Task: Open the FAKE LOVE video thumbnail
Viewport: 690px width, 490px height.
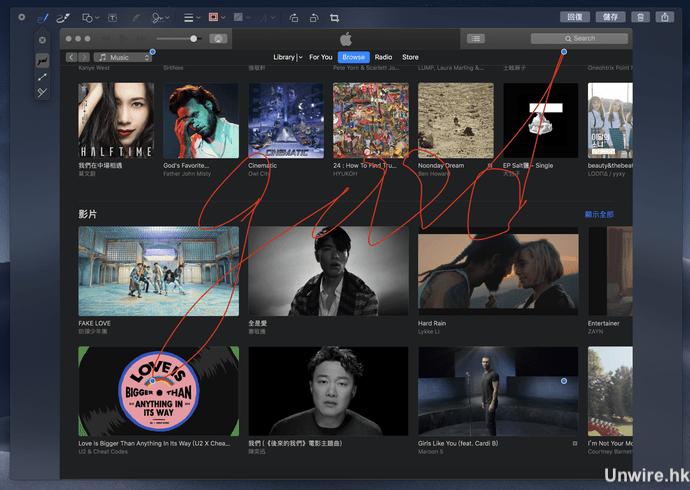Action: (158, 271)
